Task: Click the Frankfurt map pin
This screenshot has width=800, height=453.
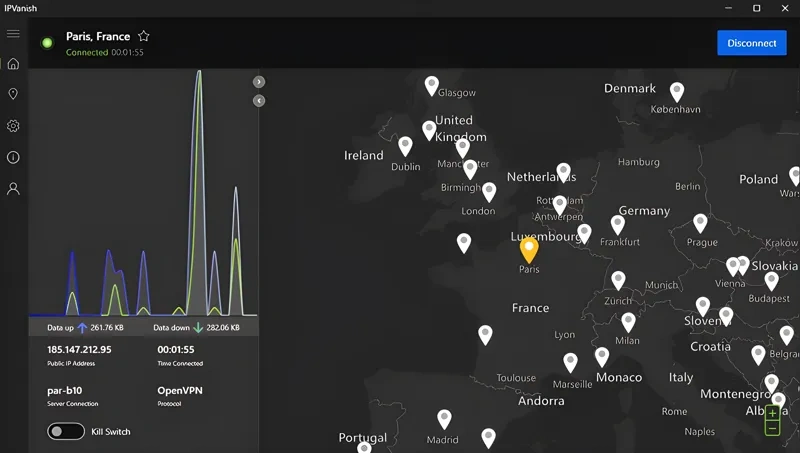Action: pyautogui.click(x=617, y=224)
